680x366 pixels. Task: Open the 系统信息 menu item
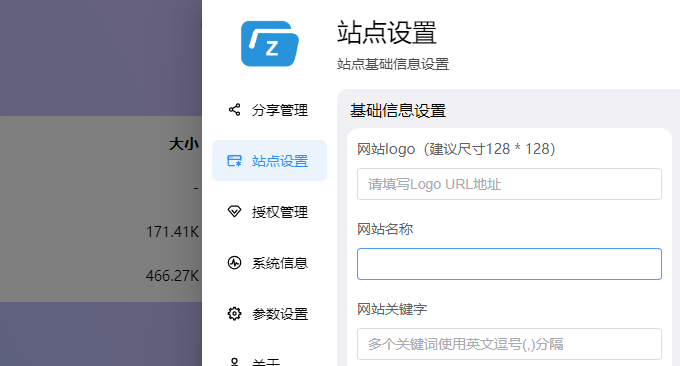pos(269,263)
